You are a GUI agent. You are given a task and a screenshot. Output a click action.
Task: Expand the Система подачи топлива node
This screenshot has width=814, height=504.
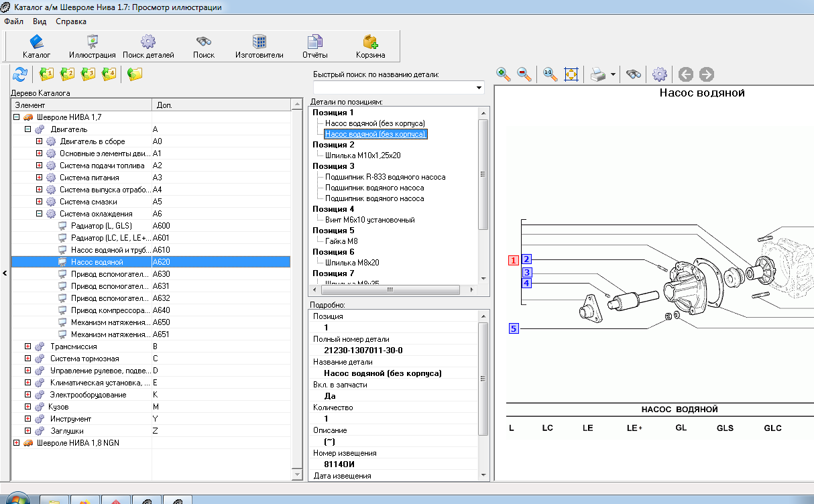[39, 166]
